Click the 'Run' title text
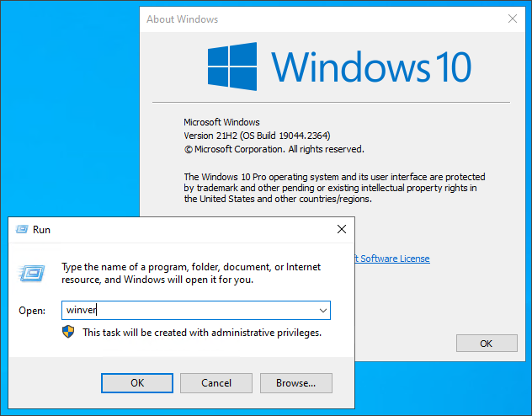Screen dimensions: 532x416 [41, 230]
